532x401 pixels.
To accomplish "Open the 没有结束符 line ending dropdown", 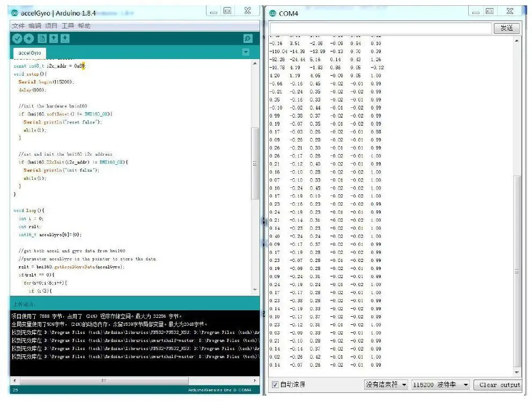I will (386, 385).
